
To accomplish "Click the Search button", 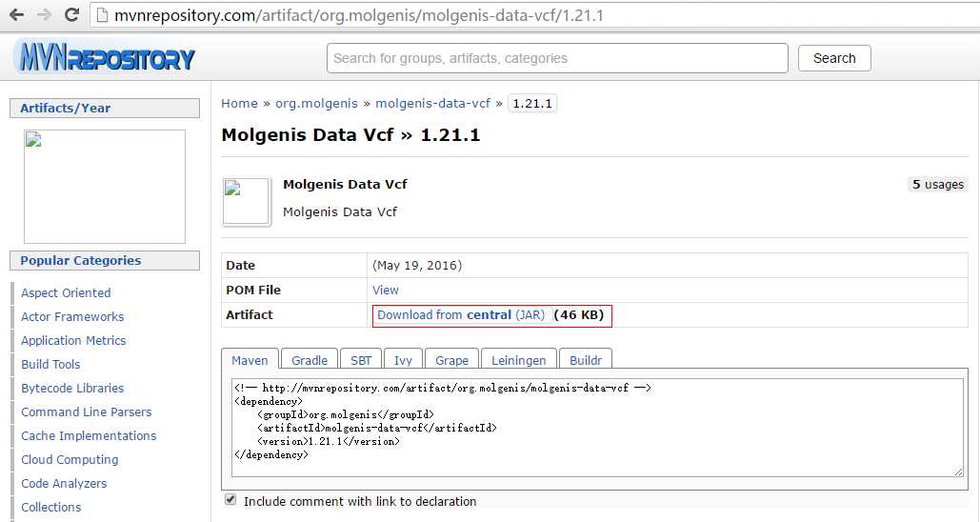I will tap(834, 58).
